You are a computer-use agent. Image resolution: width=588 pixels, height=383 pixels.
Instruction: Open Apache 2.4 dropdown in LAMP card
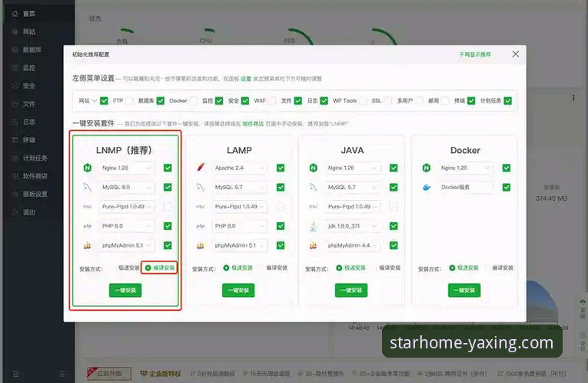tap(240, 168)
